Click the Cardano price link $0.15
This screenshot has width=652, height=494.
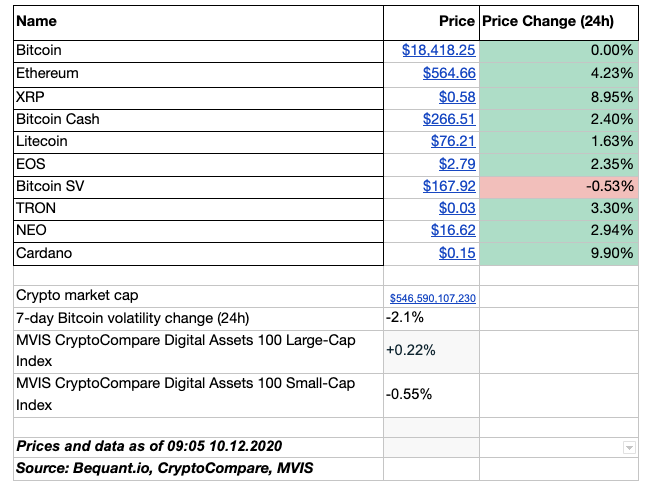point(457,254)
